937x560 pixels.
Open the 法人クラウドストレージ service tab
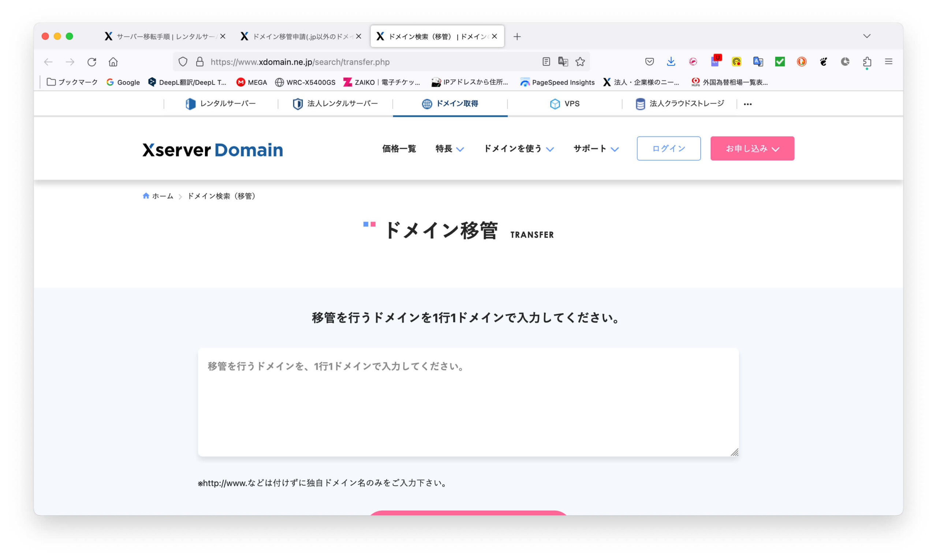coord(680,104)
